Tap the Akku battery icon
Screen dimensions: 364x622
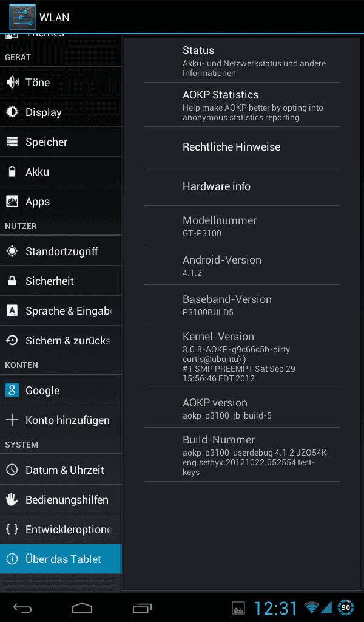[x=12, y=171]
